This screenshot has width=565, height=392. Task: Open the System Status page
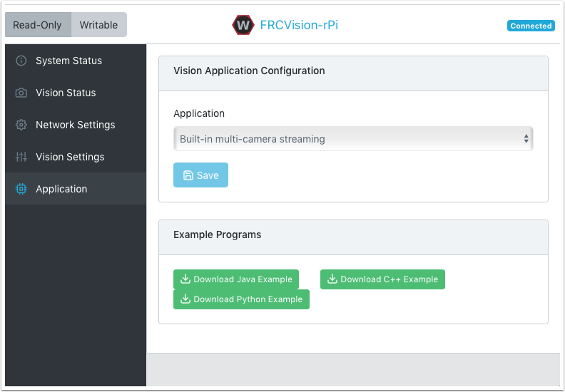[x=68, y=61]
